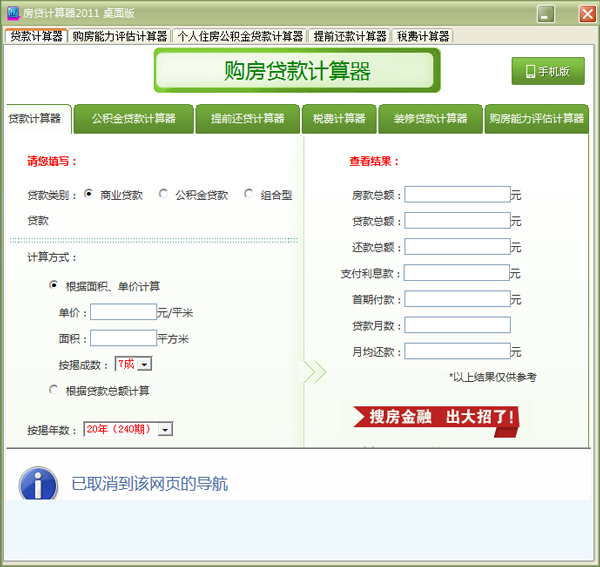The width and height of the screenshot is (600, 567).
Task: Click the 请您填写 heading
Action: tap(52, 161)
